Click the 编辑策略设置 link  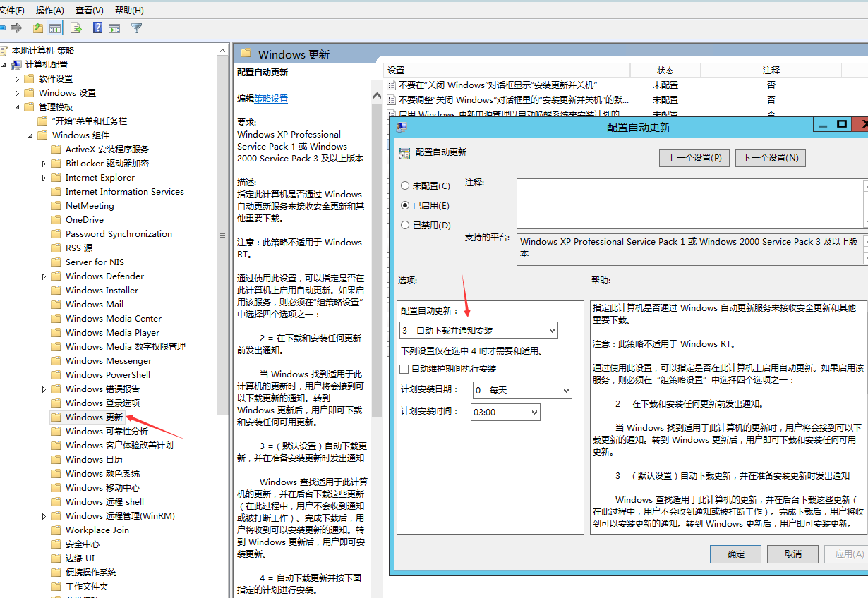(x=271, y=99)
